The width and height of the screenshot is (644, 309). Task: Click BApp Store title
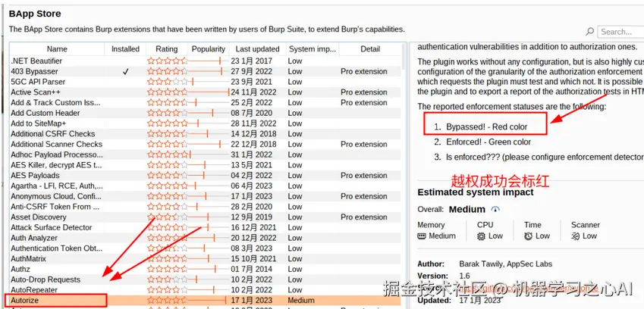(x=35, y=14)
